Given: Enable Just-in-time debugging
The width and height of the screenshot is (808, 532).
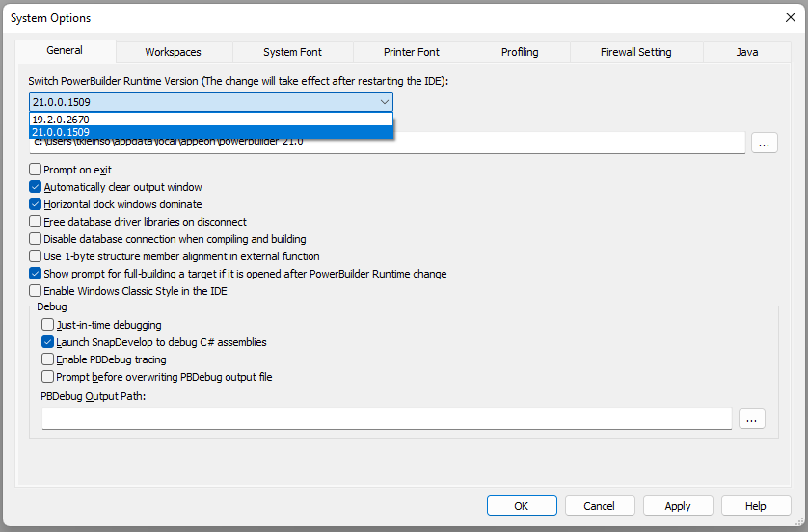Looking at the screenshot, I should tap(48, 325).
